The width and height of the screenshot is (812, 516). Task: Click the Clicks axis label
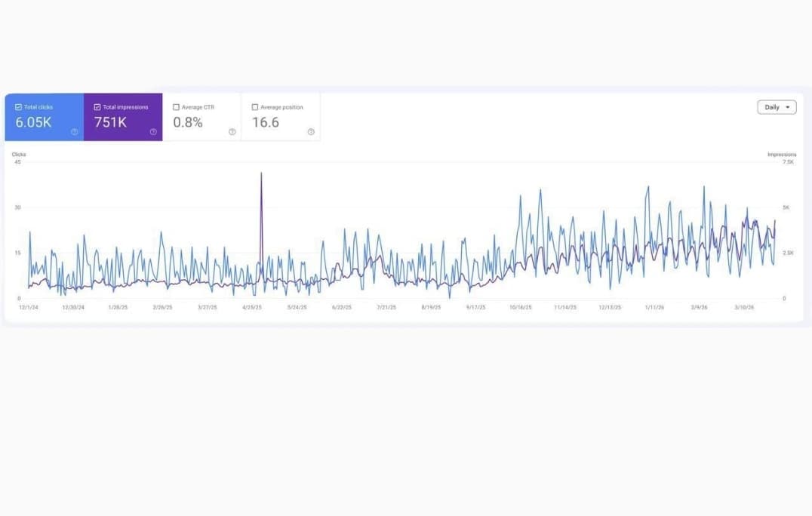tap(19, 154)
